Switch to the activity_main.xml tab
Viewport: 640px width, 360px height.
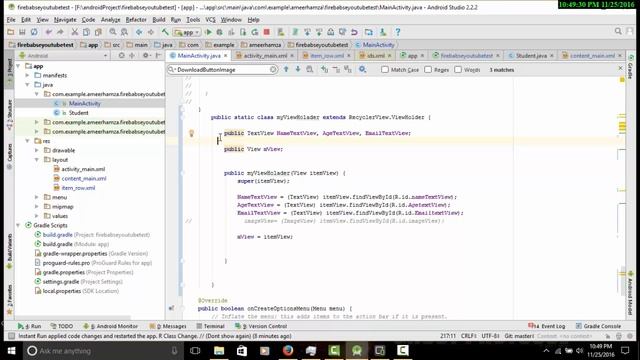(265, 56)
